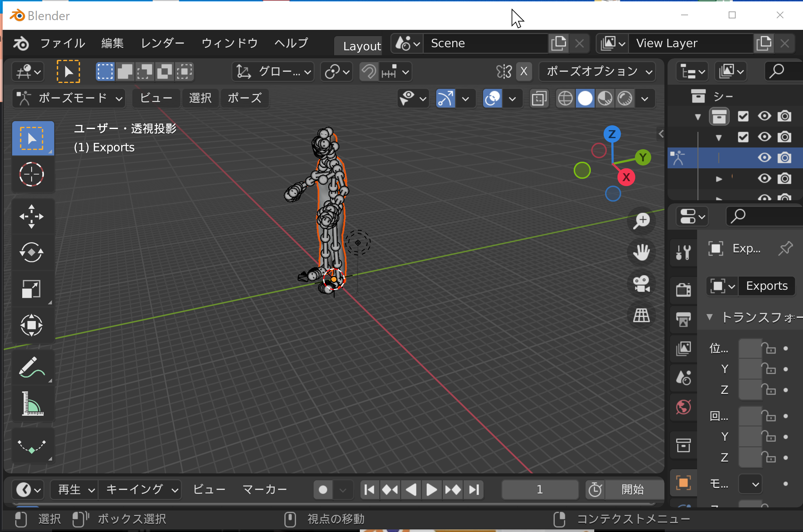Image resolution: width=803 pixels, height=532 pixels.
Task: Open the Keying dropdown in timeline
Action: click(x=140, y=490)
